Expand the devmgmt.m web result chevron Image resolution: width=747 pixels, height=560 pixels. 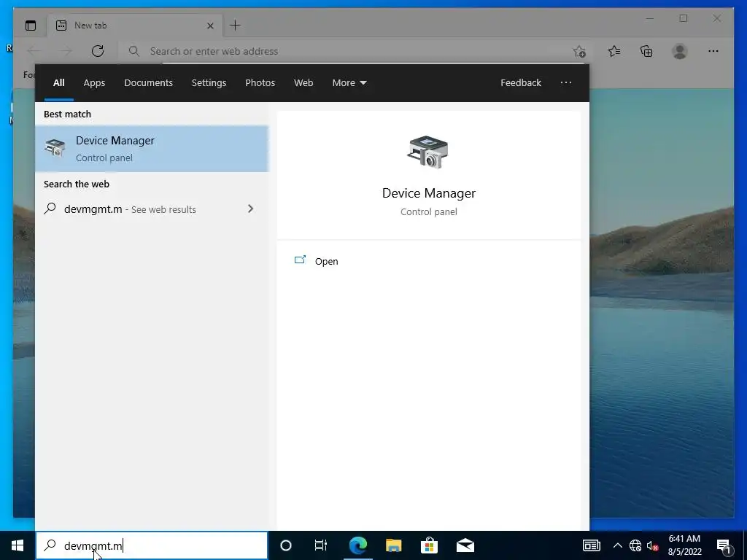251,209
